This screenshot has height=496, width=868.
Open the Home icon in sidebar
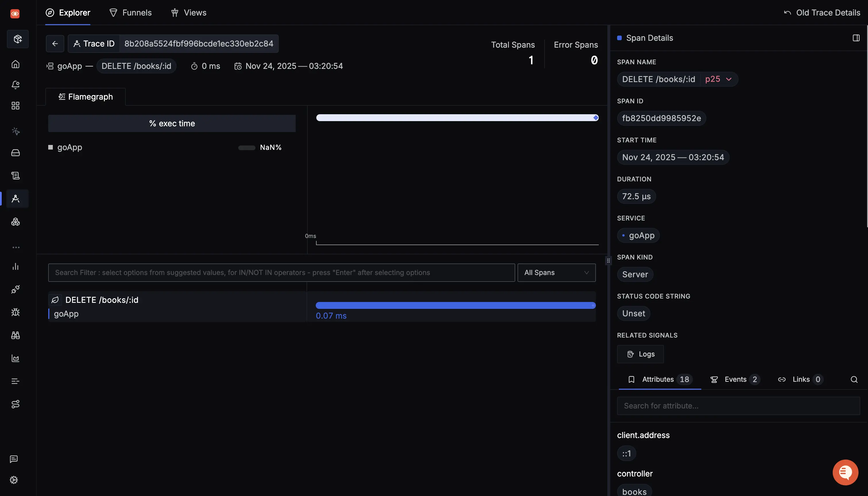tap(15, 64)
